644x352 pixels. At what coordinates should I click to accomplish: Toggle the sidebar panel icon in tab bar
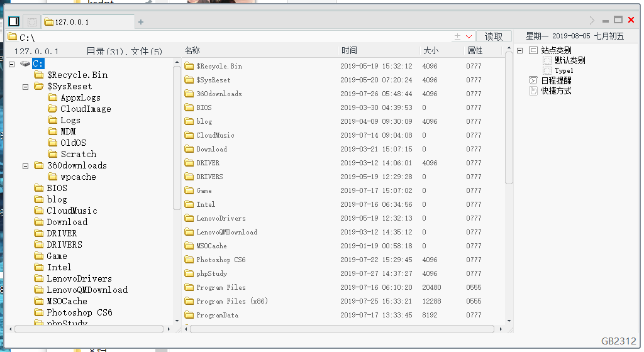[x=14, y=21]
